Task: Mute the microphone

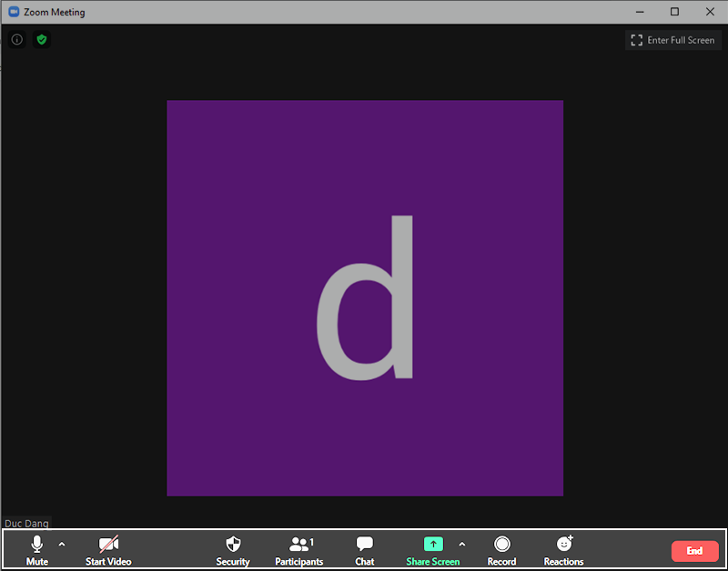Action: [37, 549]
